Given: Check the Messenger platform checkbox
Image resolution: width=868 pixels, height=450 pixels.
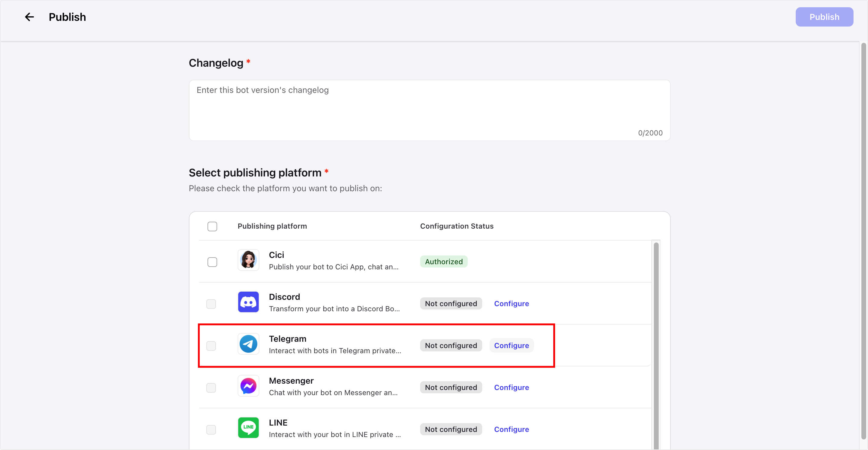Looking at the screenshot, I should [211, 388].
